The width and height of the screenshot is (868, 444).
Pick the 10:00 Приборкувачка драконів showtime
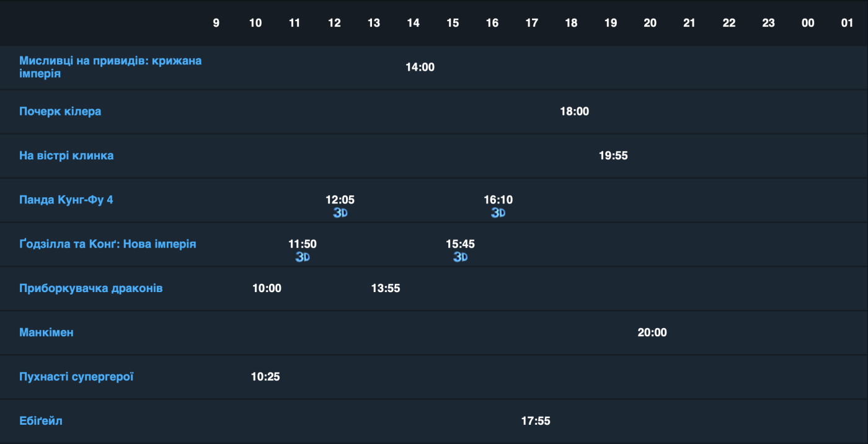coord(267,288)
